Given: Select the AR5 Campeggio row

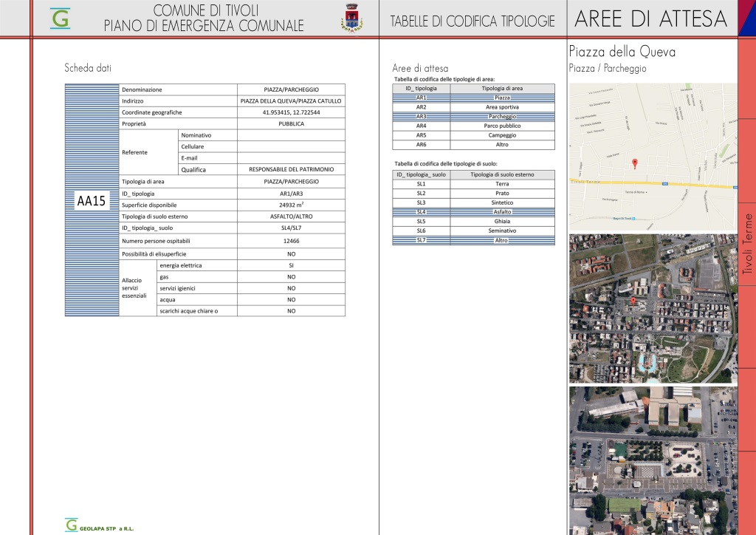Looking at the screenshot, I should click(473, 135).
